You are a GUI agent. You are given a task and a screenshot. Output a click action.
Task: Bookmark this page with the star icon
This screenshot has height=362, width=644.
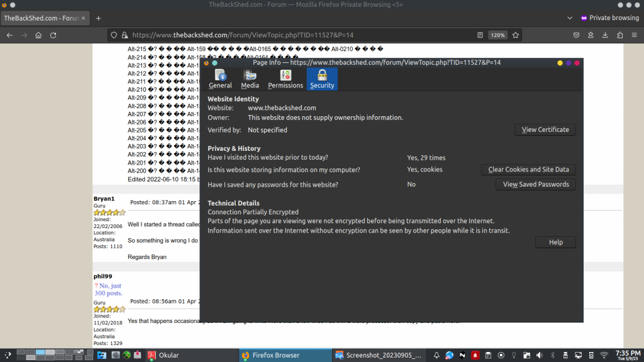click(516, 35)
